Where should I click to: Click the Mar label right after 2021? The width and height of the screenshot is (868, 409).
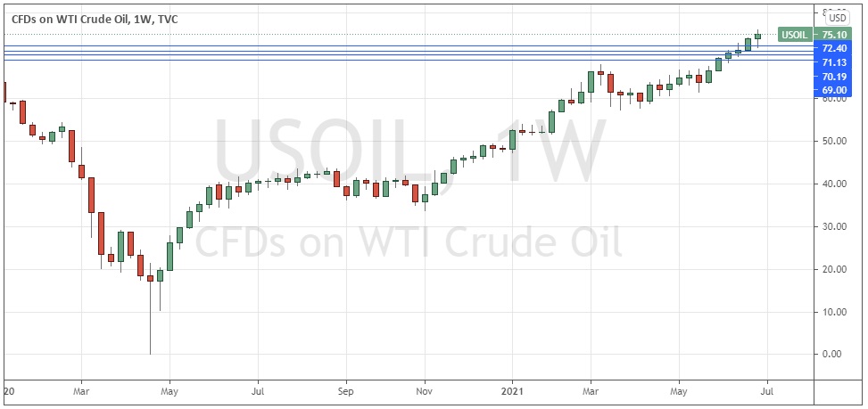pyautogui.click(x=591, y=391)
